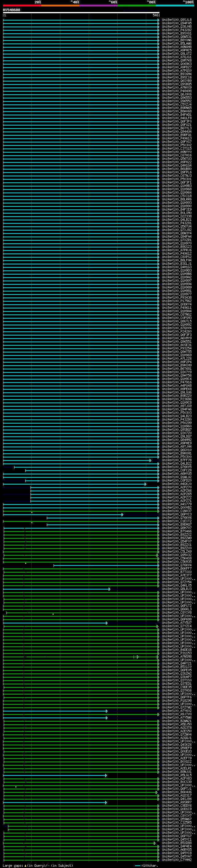Open hit UniRef100_Q9SJL8
This screenshot has height=868, width=197.
point(176,20)
